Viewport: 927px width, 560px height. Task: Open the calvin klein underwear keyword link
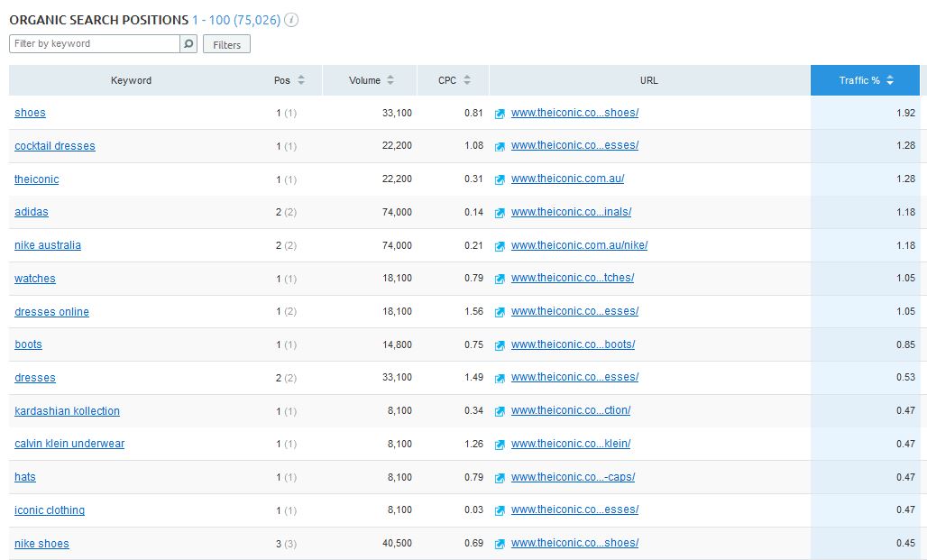(69, 444)
